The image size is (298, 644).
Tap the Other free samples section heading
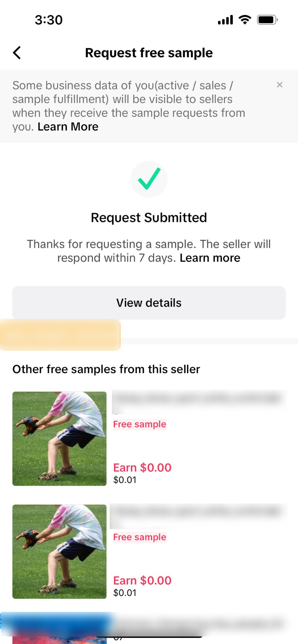point(106,369)
